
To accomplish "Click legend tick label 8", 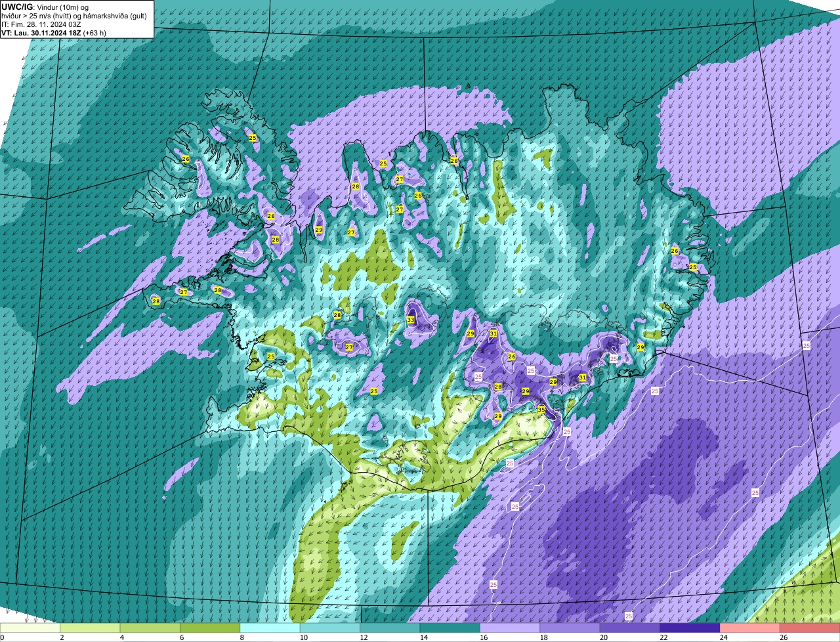I will pyautogui.click(x=242, y=637).
